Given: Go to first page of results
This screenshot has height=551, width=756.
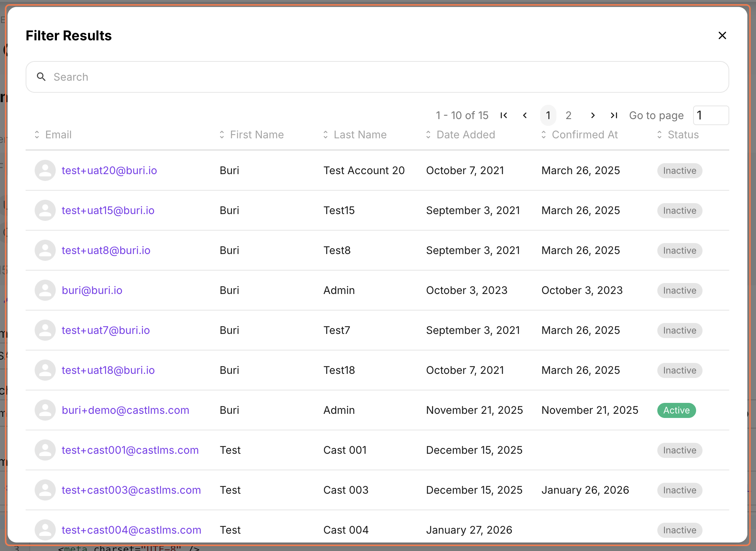Looking at the screenshot, I should pos(504,115).
